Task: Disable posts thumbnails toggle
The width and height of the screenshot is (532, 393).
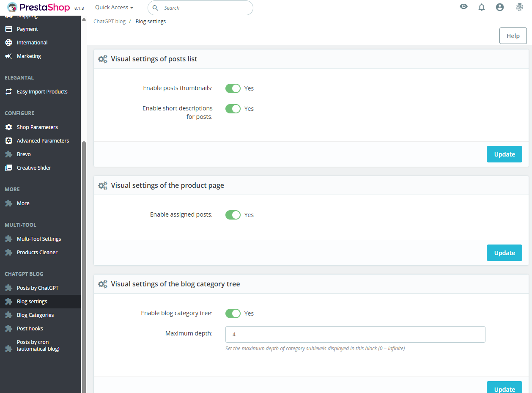Action: tap(233, 88)
